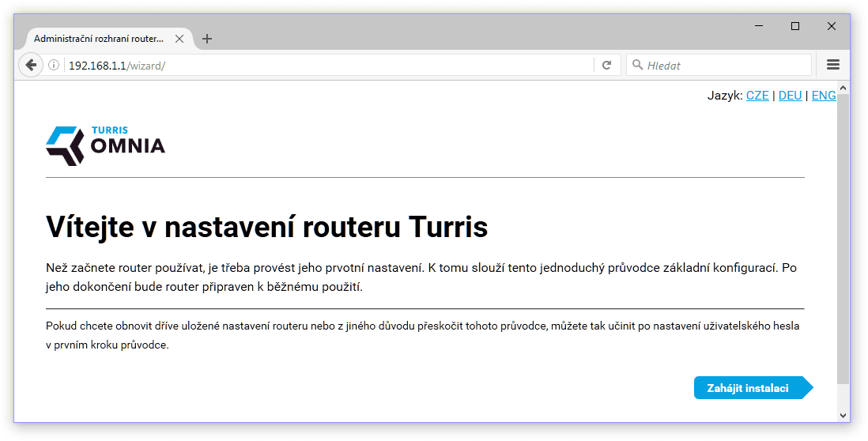Click the magnifier icon in search box

[638, 65]
